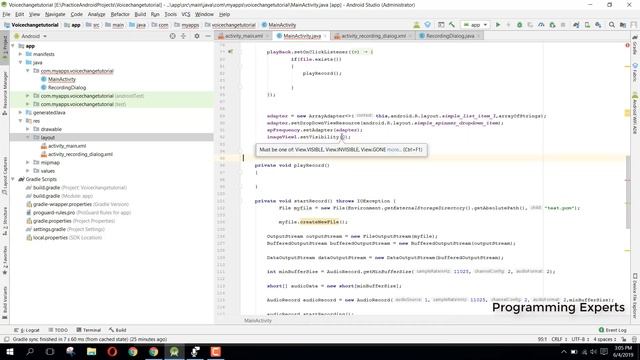Image resolution: width=640 pixels, height=360 pixels.
Task: Click the first Chrome icon on taskbar
Action: 133,351
